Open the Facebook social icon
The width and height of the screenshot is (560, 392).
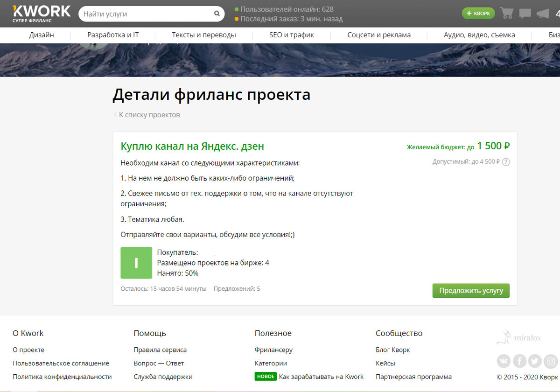(520, 361)
